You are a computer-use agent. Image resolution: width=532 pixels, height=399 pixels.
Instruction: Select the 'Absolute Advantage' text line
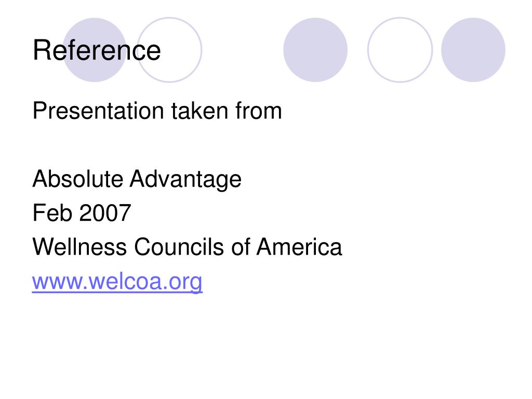pyautogui.click(x=137, y=179)
